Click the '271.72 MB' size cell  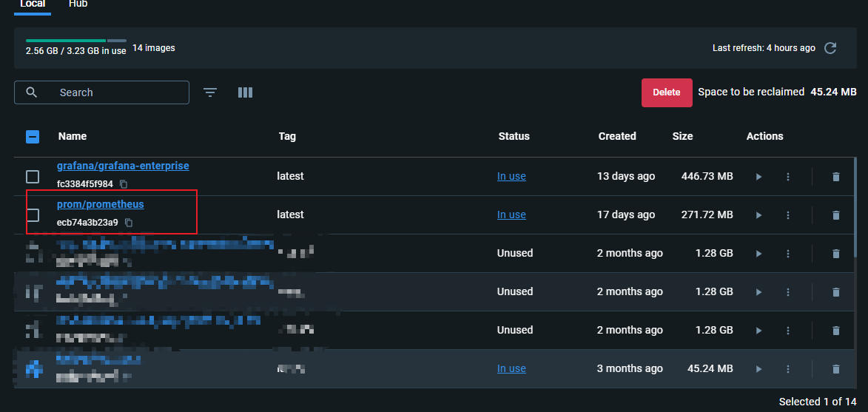[x=707, y=215]
